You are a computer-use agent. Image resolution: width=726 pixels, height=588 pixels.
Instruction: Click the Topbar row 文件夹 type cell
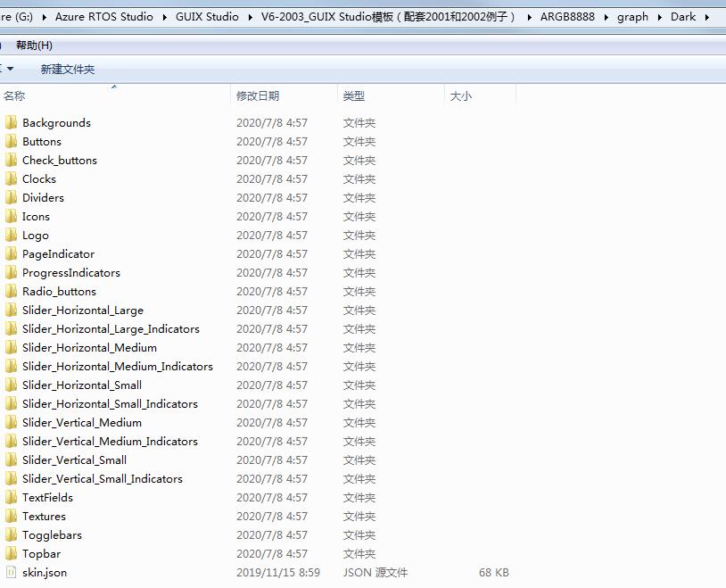click(359, 554)
